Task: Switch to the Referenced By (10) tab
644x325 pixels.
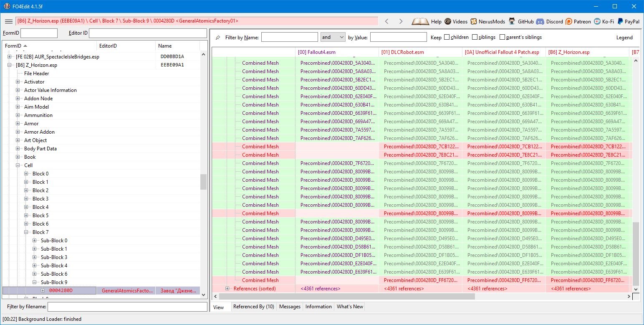Action: point(253,307)
